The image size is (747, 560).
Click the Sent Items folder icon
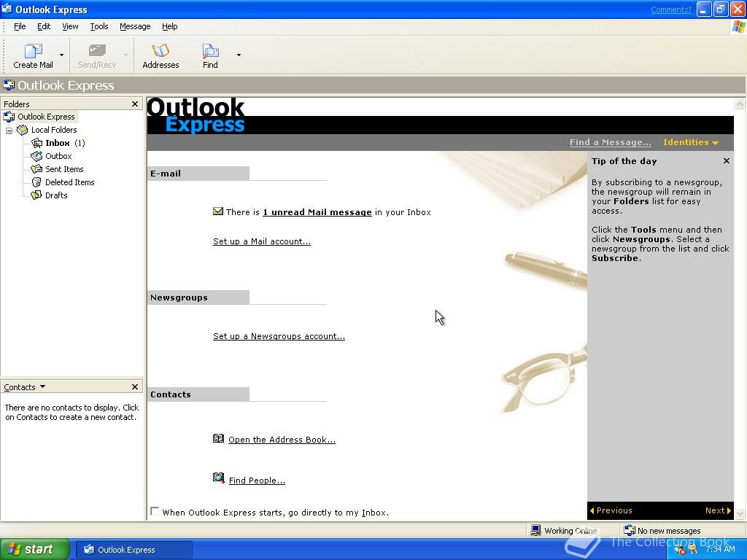click(36, 169)
